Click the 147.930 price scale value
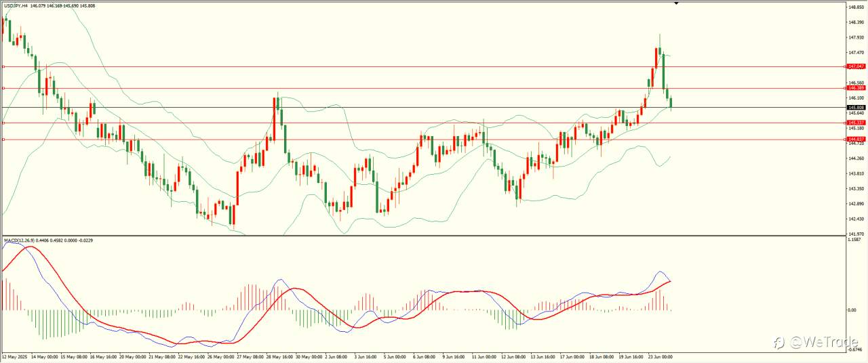This screenshot has width=868, height=363. click(x=855, y=37)
